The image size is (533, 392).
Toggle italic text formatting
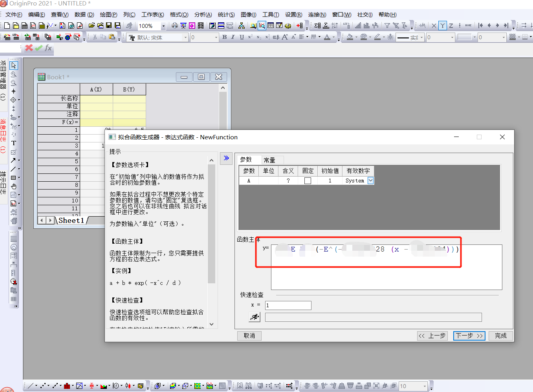point(233,37)
